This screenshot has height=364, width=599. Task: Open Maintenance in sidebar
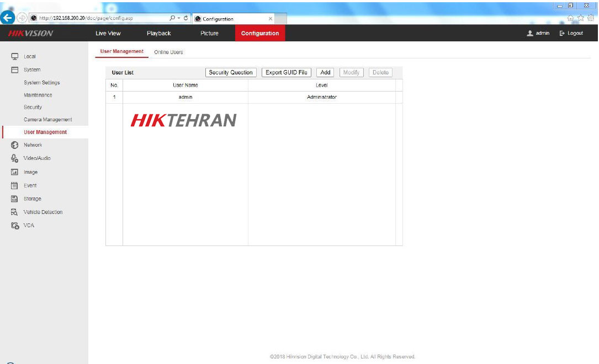38,95
